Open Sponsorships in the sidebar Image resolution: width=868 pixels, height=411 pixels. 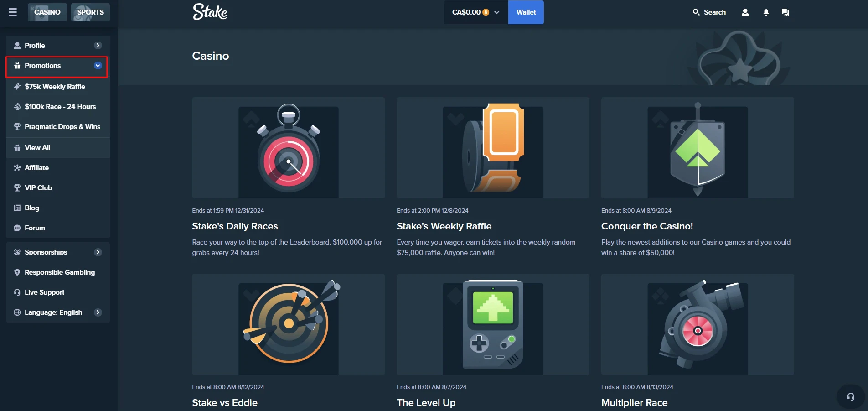click(58, 252)
